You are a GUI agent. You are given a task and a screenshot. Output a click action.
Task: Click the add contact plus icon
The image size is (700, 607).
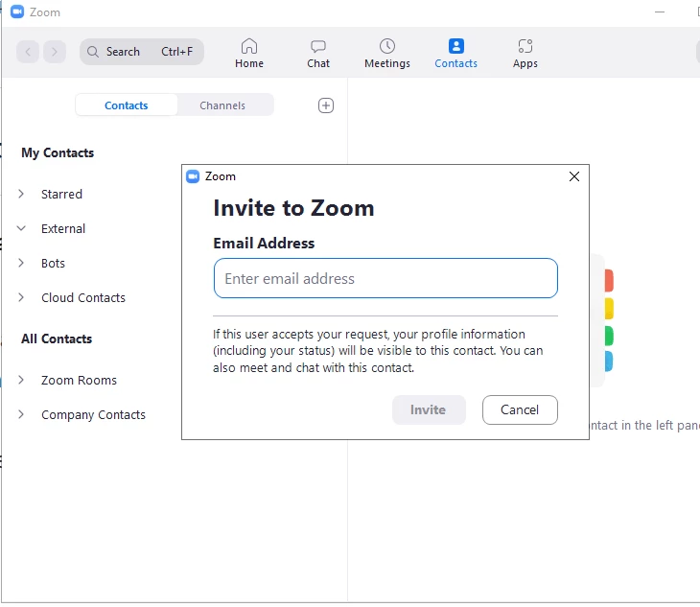(326, 105)
